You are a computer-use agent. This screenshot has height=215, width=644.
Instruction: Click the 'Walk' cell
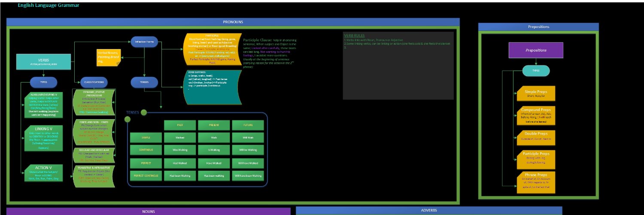click(x=213, y=138)
